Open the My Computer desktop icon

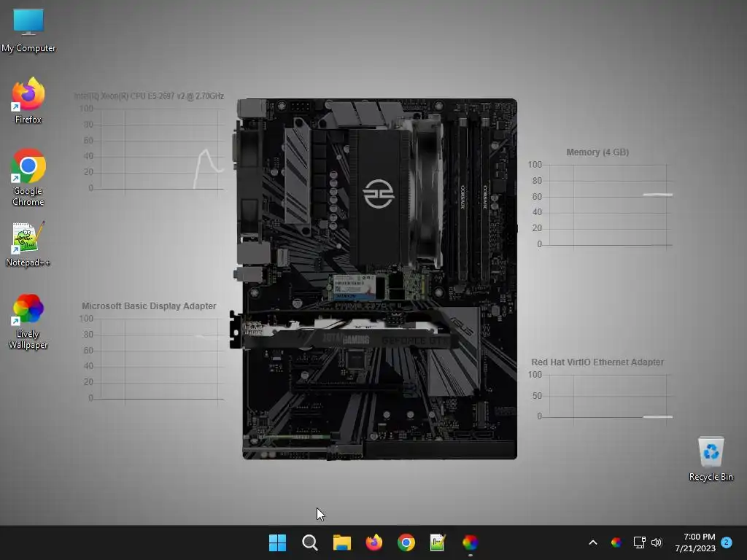(x=28, y=30)
